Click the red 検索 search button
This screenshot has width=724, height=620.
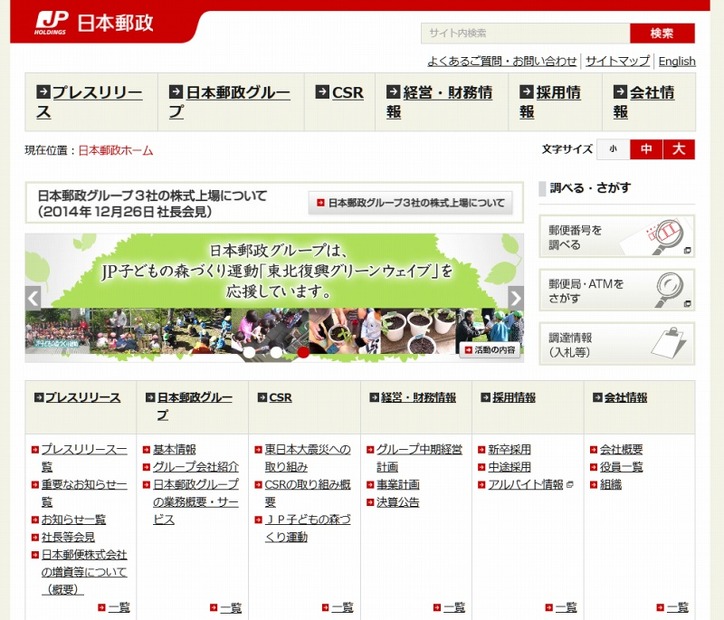point(662,33)
